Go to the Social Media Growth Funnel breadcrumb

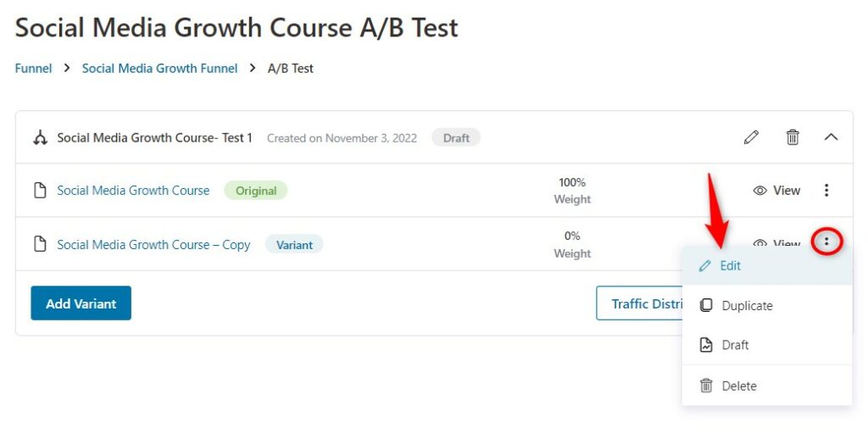(x=159, y=69)
